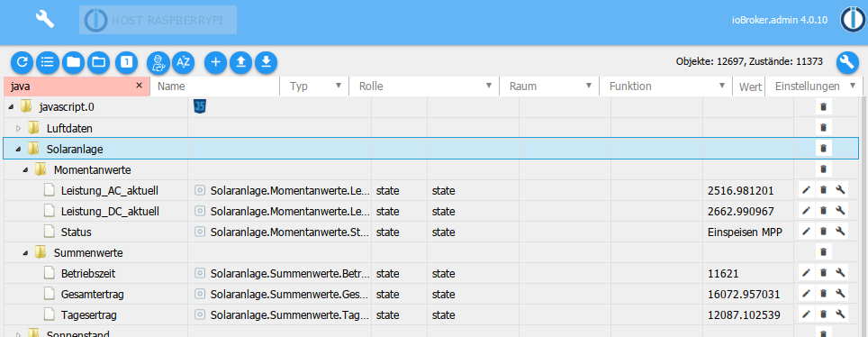This screenshot has height=337, width=868.
Task: Toggle list view toolbar icon
Action: click(x=48, y=63)
